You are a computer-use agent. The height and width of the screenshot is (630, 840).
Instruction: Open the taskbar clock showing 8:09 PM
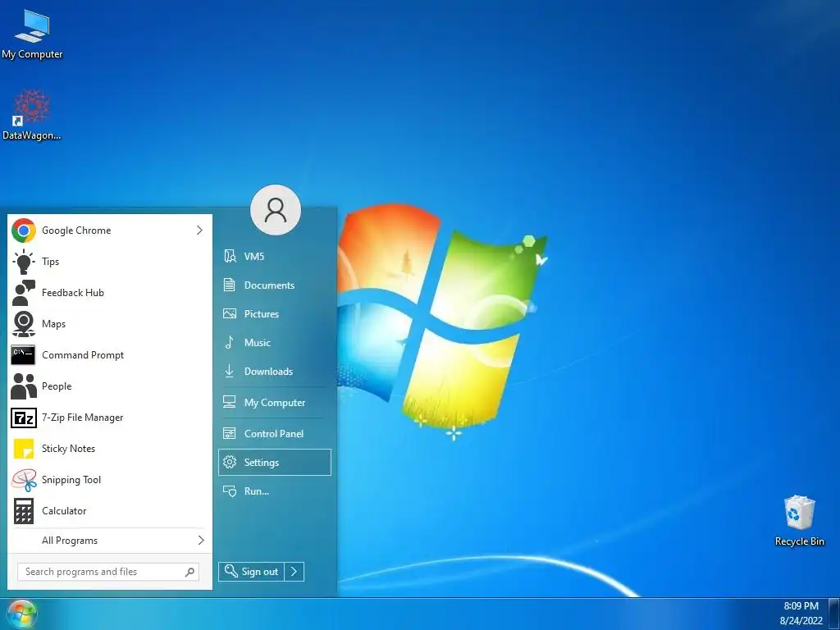(801, 606)
